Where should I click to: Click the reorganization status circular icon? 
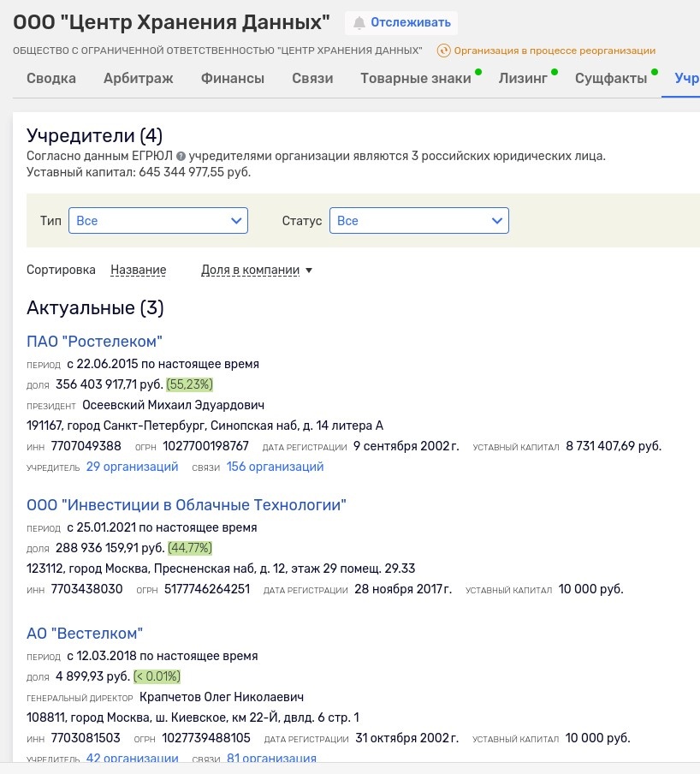[x=443, y=51]
